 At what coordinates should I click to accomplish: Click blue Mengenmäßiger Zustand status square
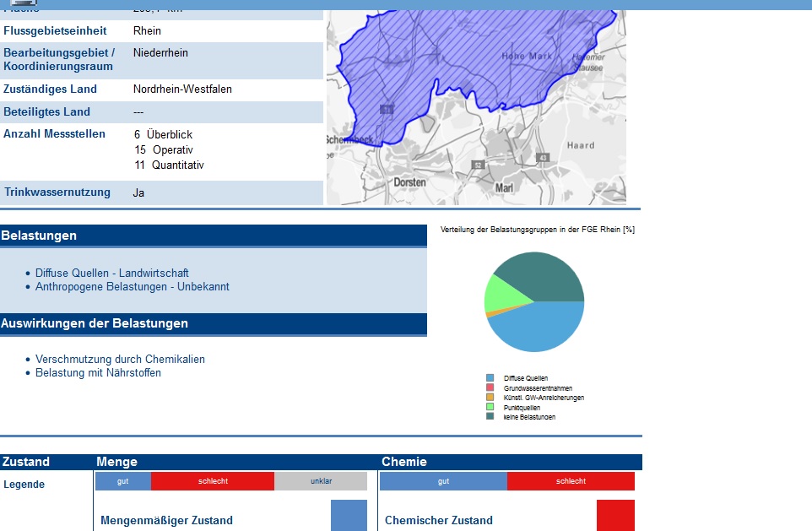point(349,515)
